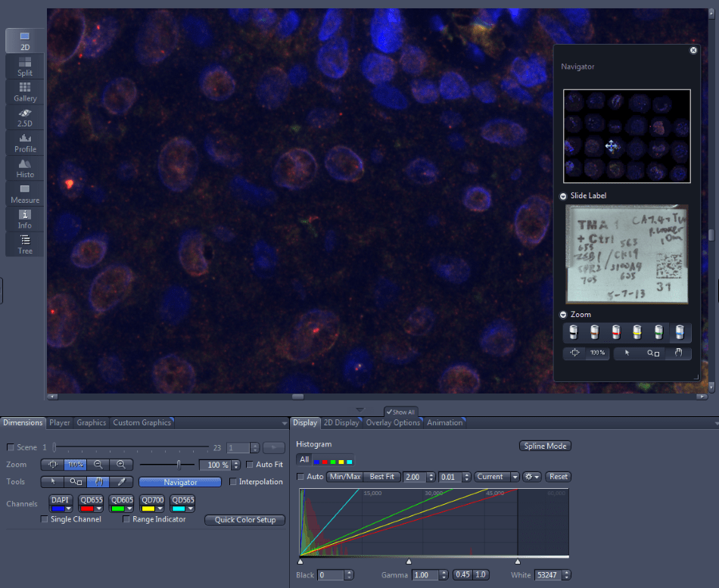Click the zoom out magnifier icon

click(98, 465)
